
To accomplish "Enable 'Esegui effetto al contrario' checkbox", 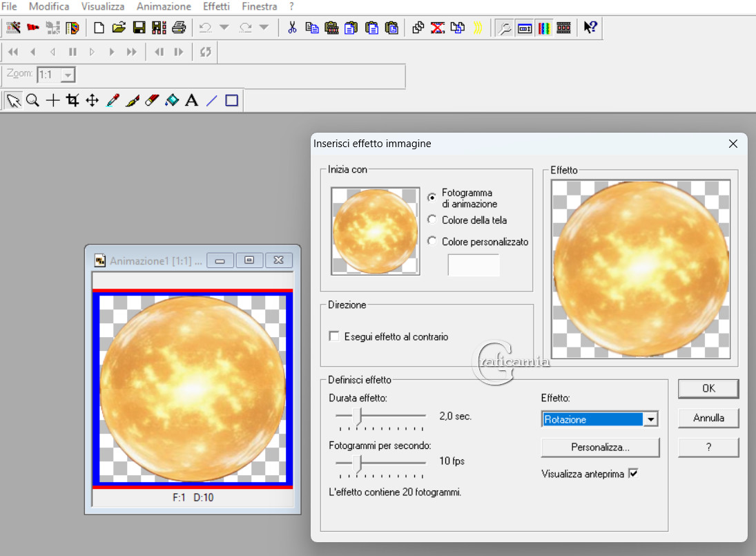I will point(335,336).
